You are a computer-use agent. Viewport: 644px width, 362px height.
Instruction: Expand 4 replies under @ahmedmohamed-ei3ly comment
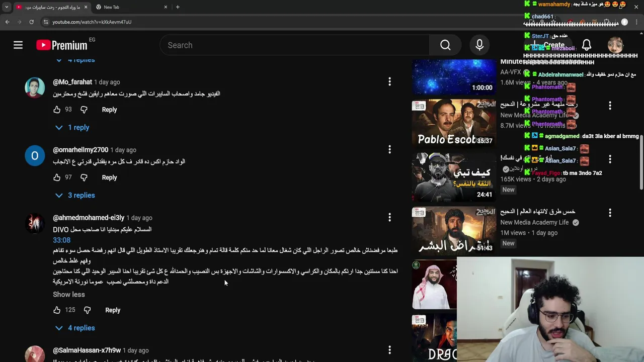pyautogui.click(x=75, y=328)
